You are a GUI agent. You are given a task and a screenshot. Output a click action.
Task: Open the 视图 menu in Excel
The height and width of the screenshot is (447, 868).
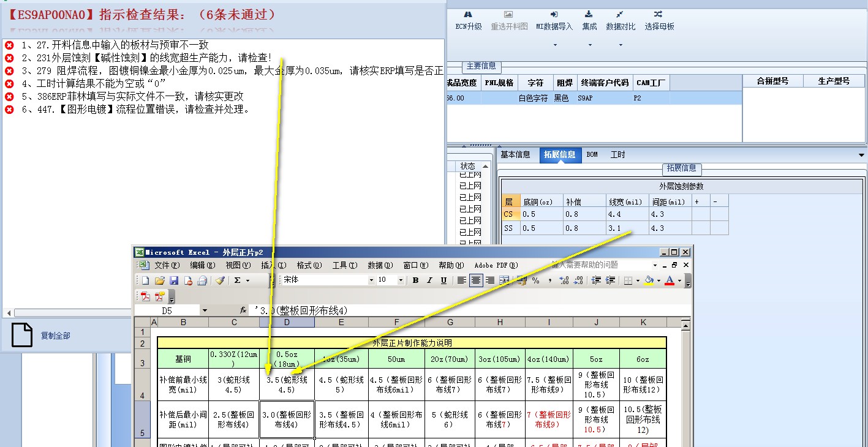tap(238, 265)
